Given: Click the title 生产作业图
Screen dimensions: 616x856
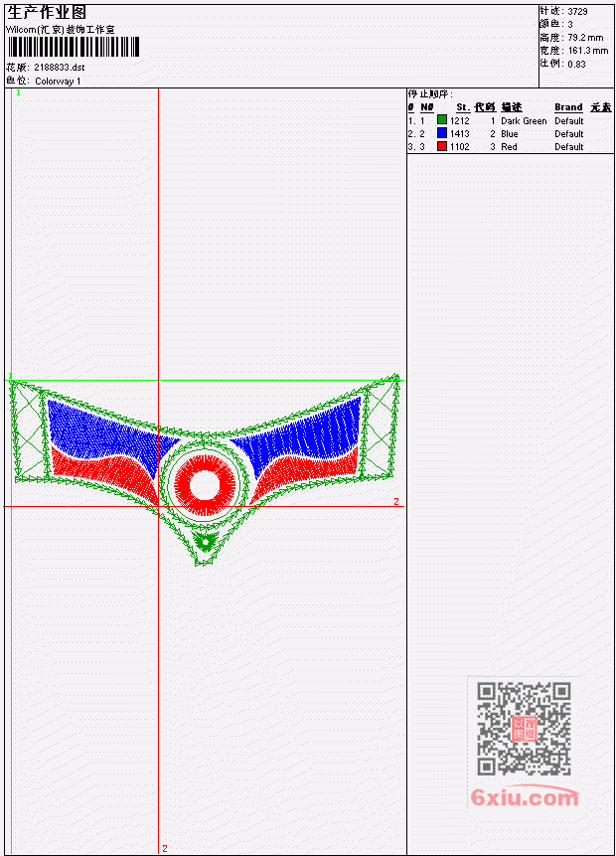Looking at the screenshot, I should [x=47, y=12].
